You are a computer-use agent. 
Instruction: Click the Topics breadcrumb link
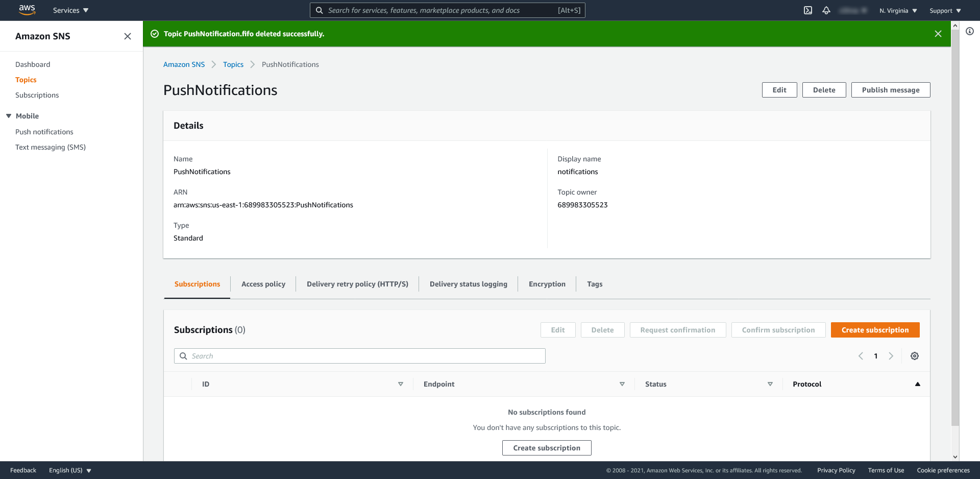233,64
